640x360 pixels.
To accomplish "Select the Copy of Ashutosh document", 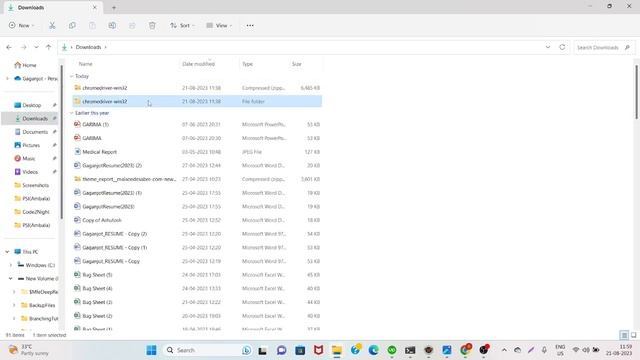I will (197, 220).
